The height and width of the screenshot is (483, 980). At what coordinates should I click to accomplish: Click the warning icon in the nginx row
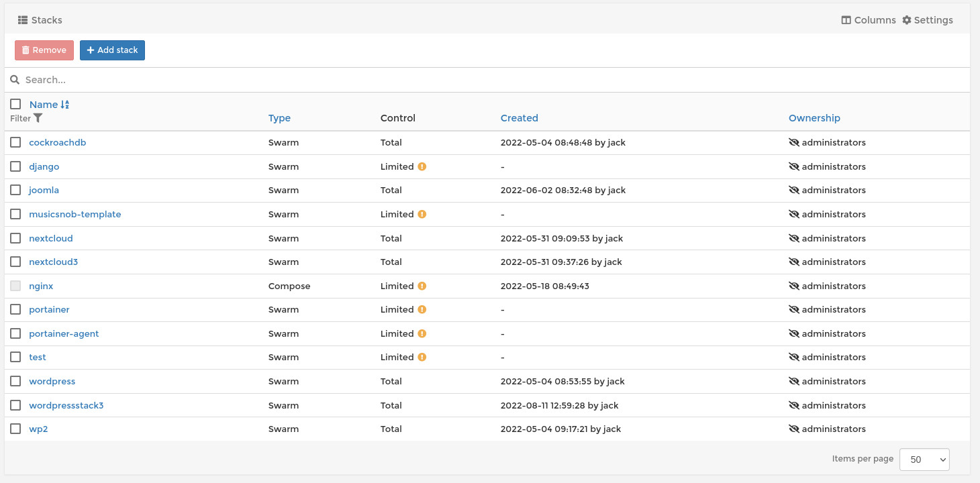coord(422,286)
